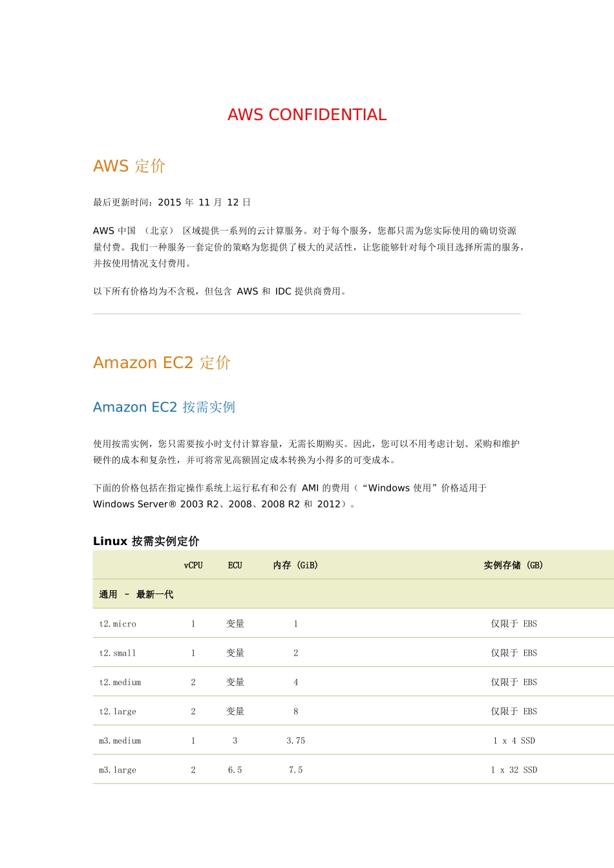Image resolution: width=614 pixels, height=868 pixels.
Task: Click '1 x 4 SSD' storage cell
Action: tap(514, 741)
